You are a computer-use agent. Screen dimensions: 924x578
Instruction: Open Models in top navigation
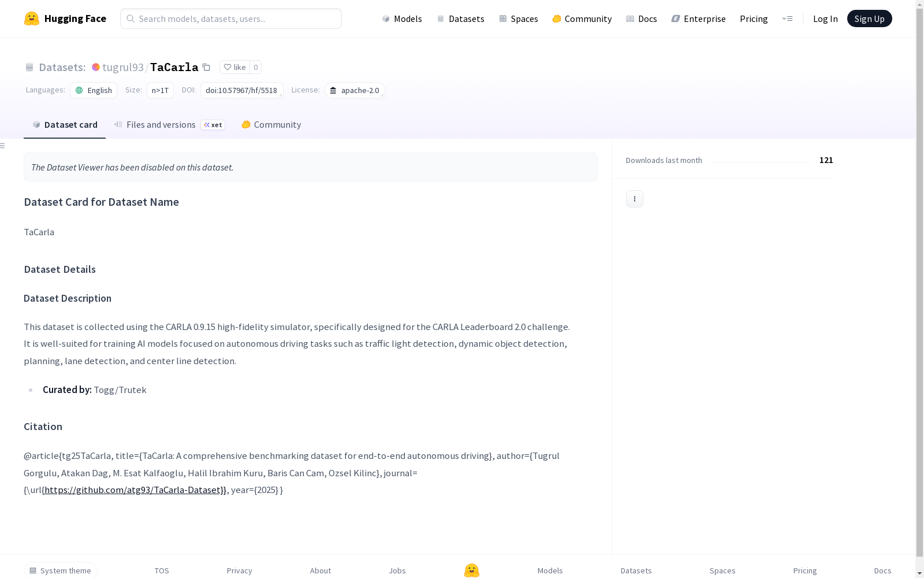pos(402,18)
